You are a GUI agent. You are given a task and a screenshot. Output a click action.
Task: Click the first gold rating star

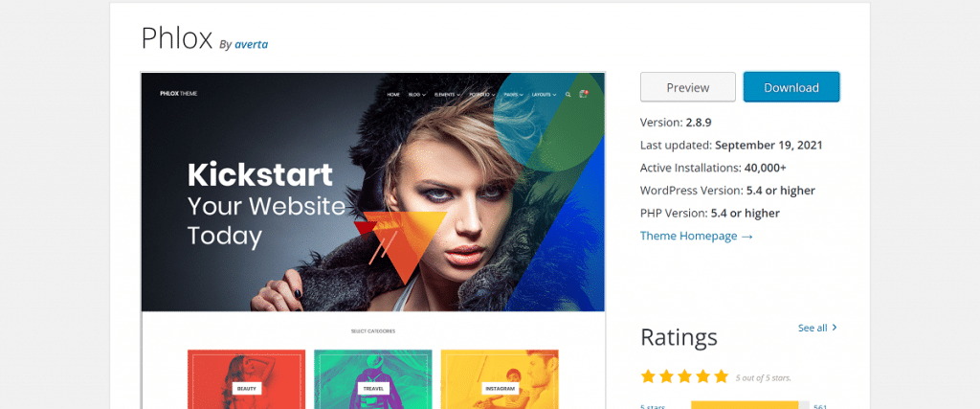point(648,375)
